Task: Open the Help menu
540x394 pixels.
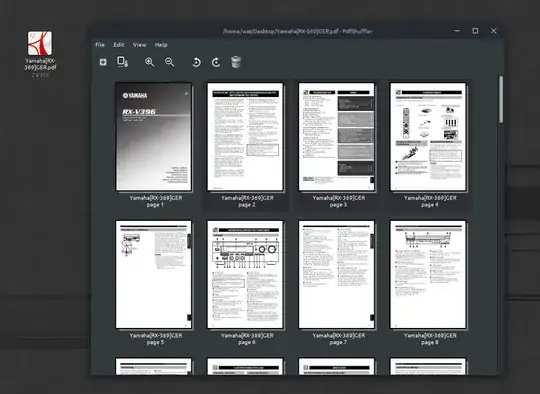Action: coord(161,45)
